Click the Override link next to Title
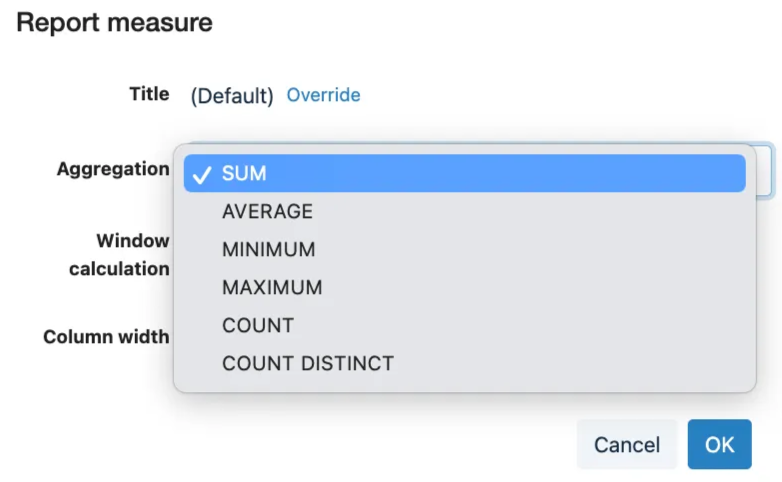Screen dimensions: 782x482 point(323,95)
